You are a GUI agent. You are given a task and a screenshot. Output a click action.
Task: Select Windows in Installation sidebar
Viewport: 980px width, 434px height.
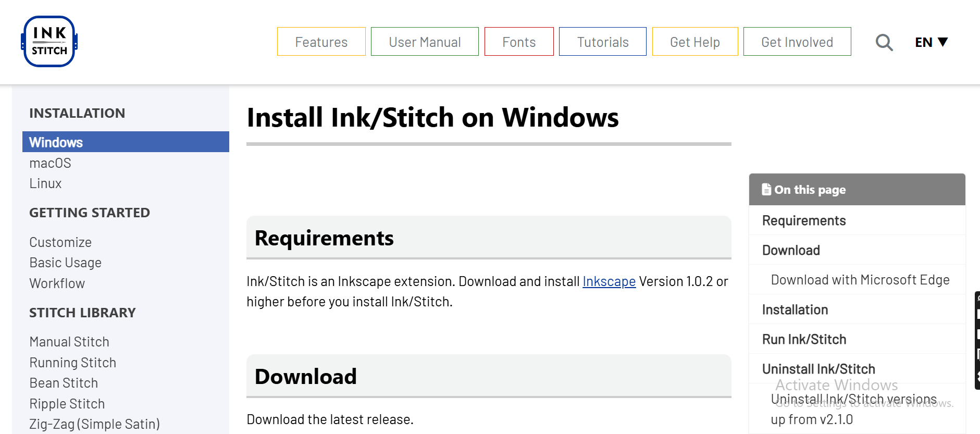(126, 142)
